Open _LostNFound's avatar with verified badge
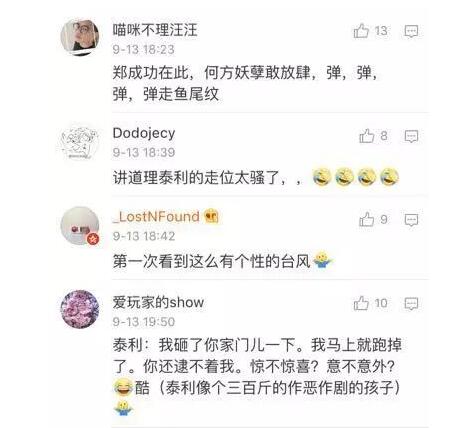458x428 pixels. click(x=80, y=226)
